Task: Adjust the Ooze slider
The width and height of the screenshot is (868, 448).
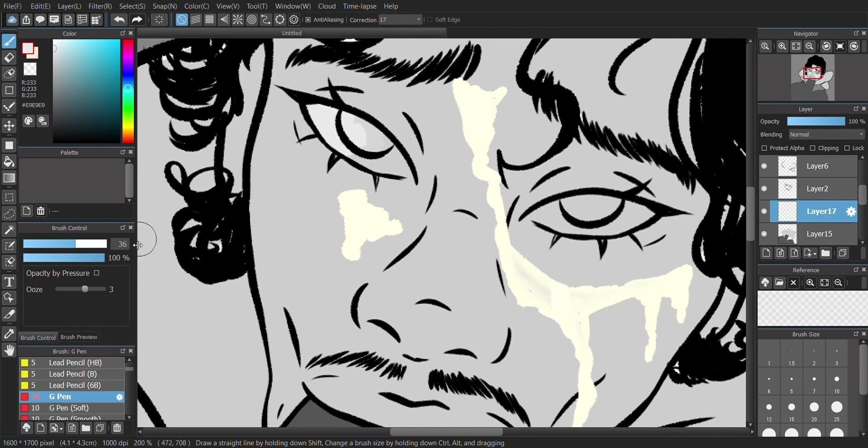Action: [x=85, y=289]
